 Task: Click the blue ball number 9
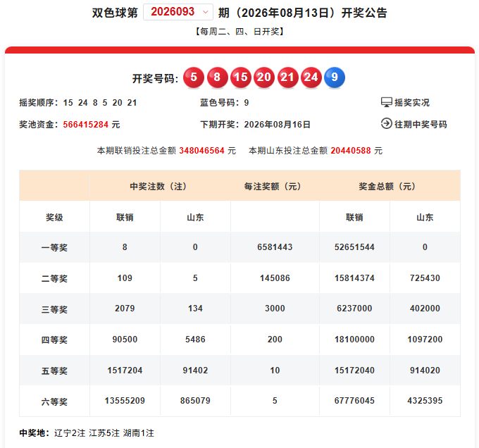point(335,77)
